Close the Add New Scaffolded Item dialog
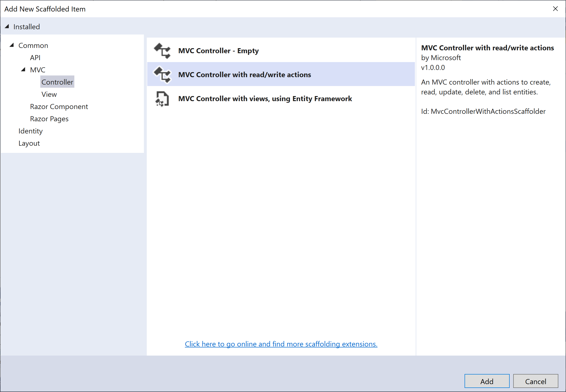566x392 pixels. click(x=555, y=9)
